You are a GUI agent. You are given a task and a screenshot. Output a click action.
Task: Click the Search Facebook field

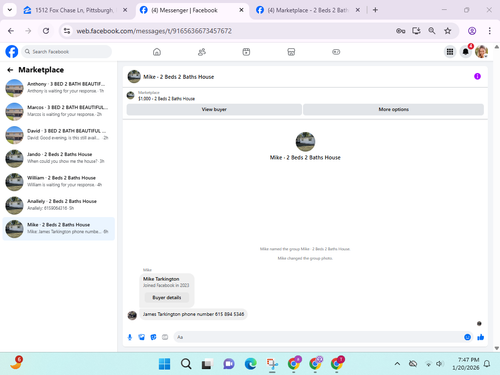click(67, 52)
